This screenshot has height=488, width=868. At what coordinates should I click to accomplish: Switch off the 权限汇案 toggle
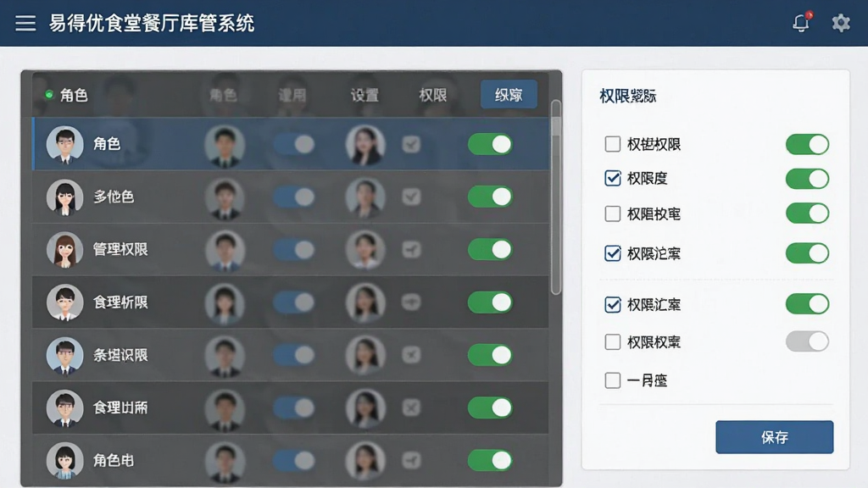pyautogui.click(x=807, y=304)
